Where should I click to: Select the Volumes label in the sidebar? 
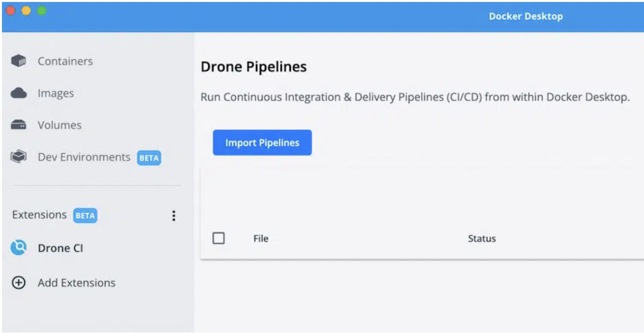pos(60,125)
